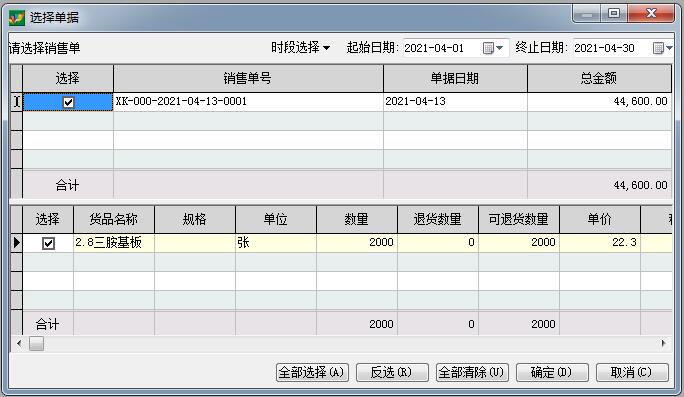
Task: Click the 货品名称 column header
Action: (x=114, y=219)
